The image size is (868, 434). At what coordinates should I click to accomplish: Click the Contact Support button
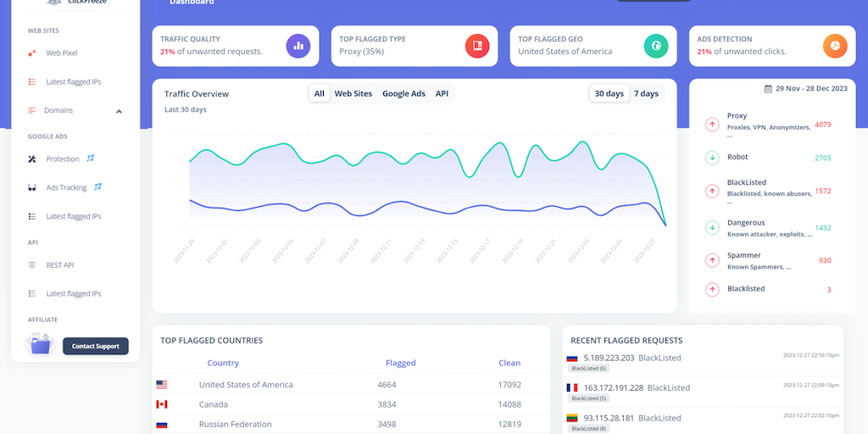[x=96, y=346]
